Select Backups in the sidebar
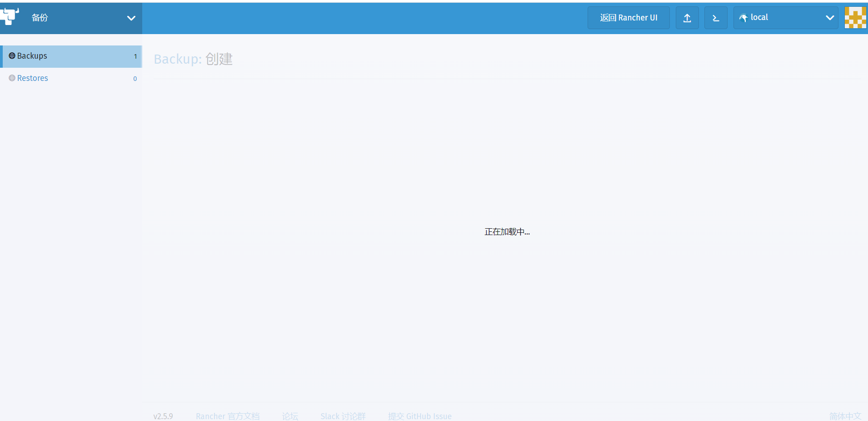 tap(32, 56)
